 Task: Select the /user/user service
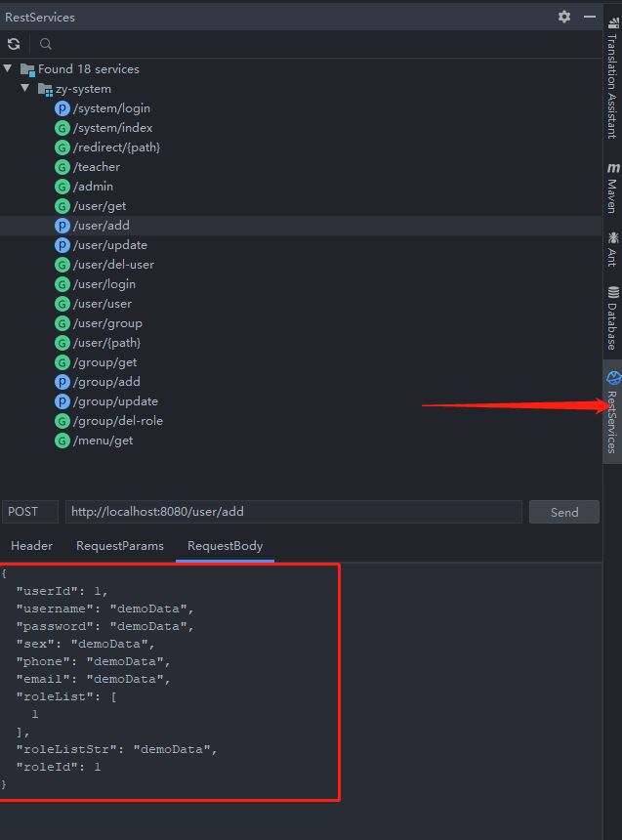click(103, 304)
